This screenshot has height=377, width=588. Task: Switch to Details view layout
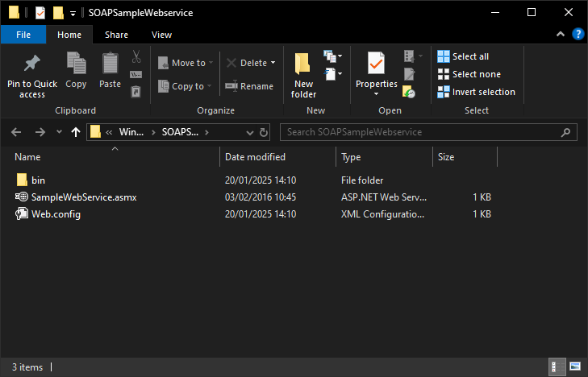coord(557,367)
